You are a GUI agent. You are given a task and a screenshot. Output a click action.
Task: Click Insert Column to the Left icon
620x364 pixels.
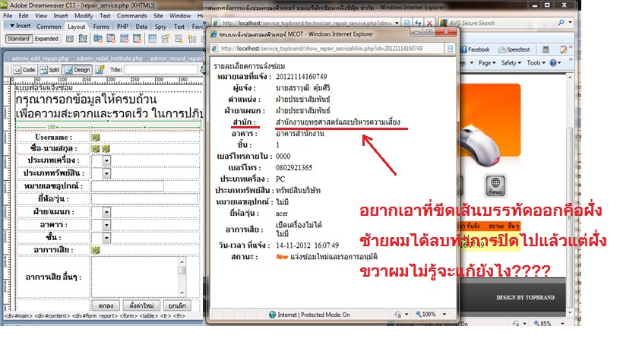pos(192,39)
